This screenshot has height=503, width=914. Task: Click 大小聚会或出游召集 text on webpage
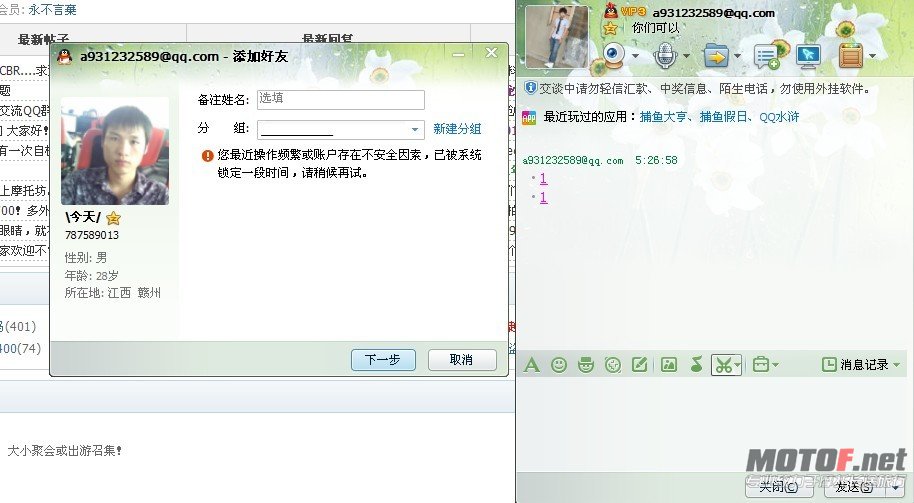coord(64,451)
